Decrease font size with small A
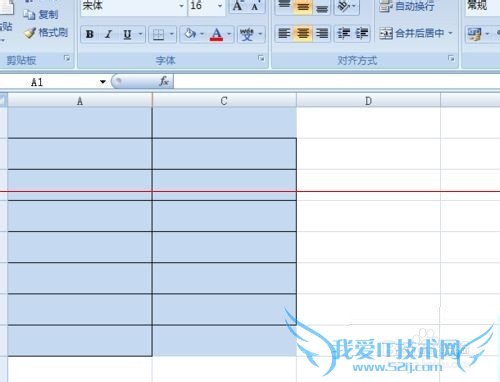The width and height of the screenshot is (500, 382). (255, 6)
